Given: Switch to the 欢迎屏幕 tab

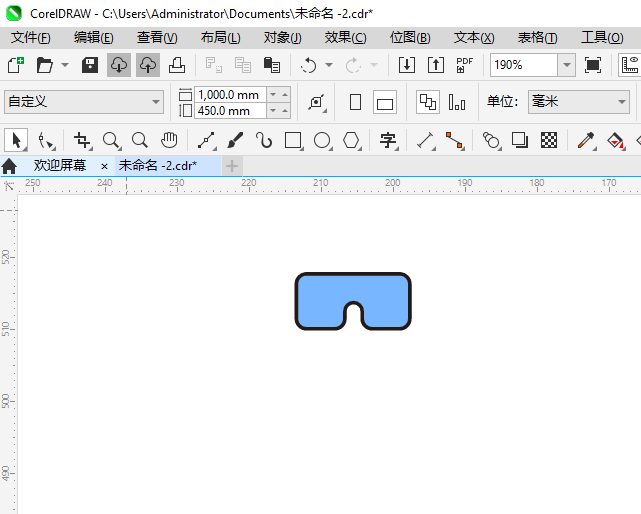Looking at the screenshot, I should [x=60, y=166].
